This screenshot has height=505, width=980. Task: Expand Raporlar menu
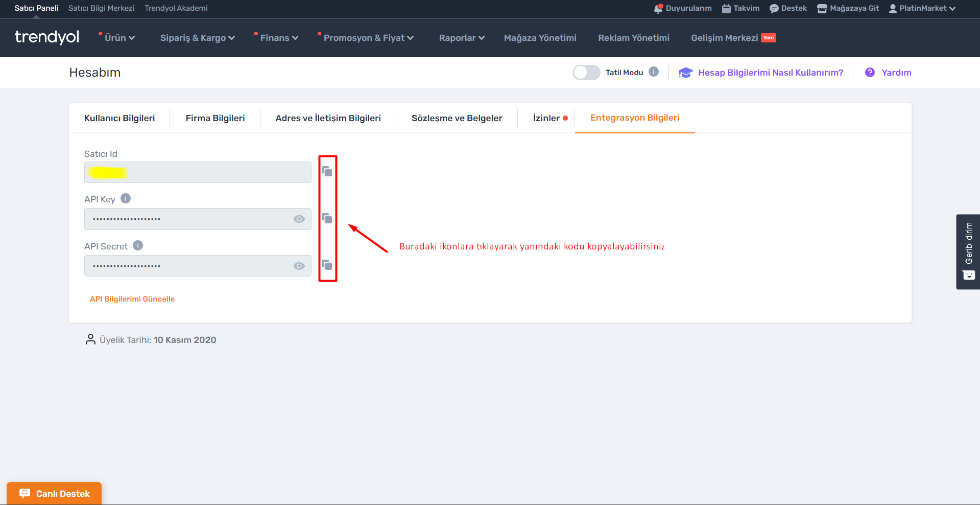(462, 38)
